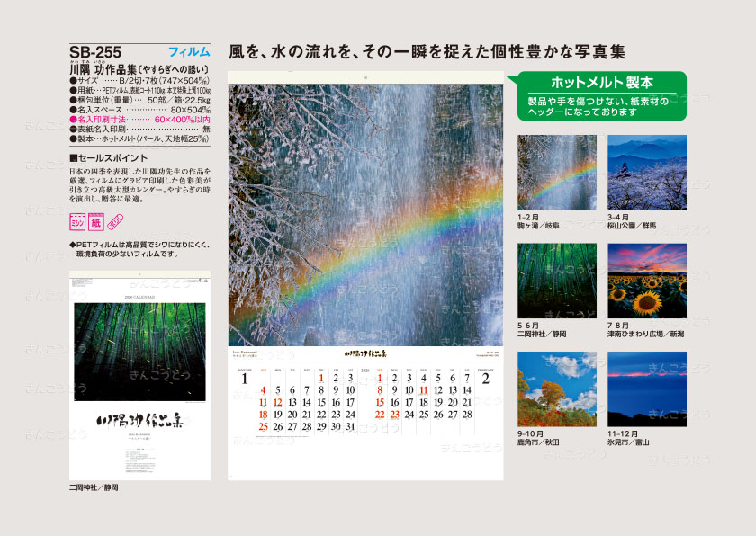Click the calligraphy title under the rainbow photo
Viewport: 756px width, 536px height.
pos(365,353)
